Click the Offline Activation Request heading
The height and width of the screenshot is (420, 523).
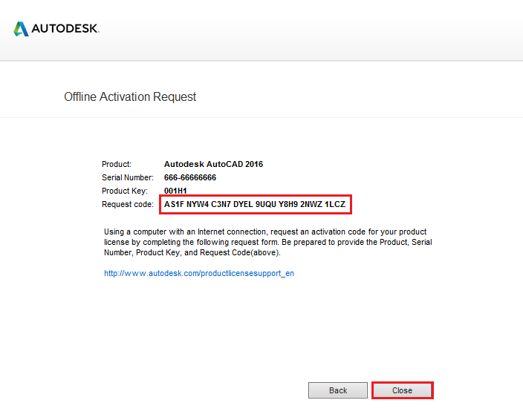pyautogui.click(x=130, y=97)
